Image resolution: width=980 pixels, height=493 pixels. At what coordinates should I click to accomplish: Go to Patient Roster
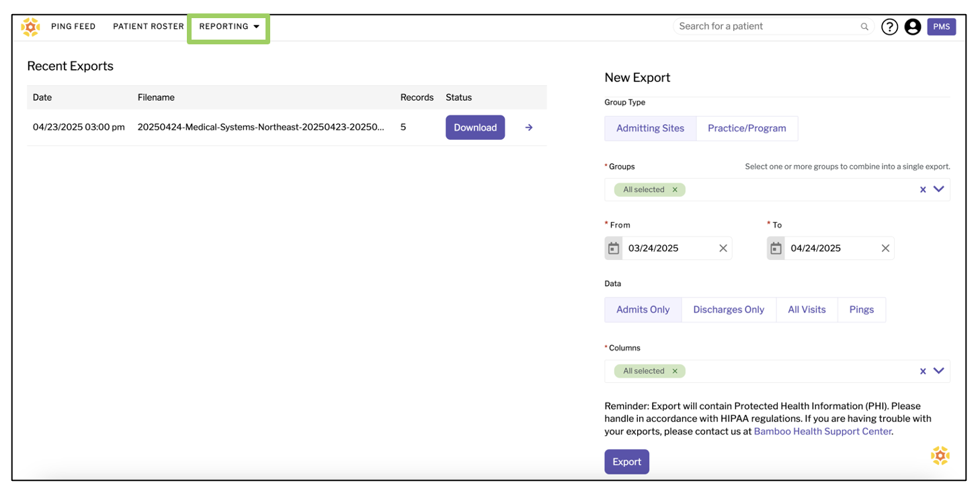pyautogui.click(x=149, y=27)
